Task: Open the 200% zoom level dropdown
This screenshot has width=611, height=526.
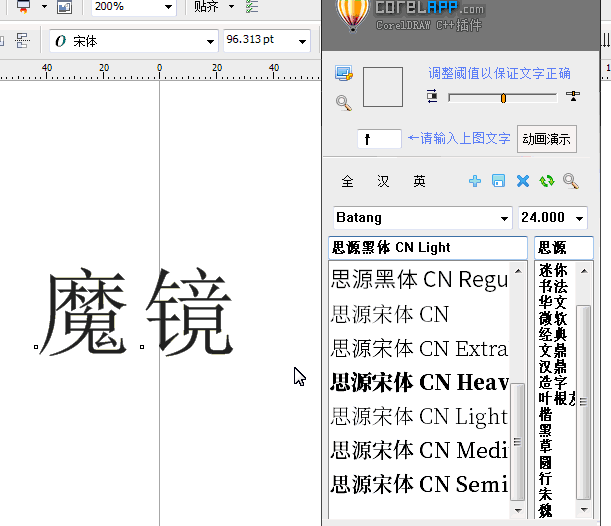Action: 168,7
